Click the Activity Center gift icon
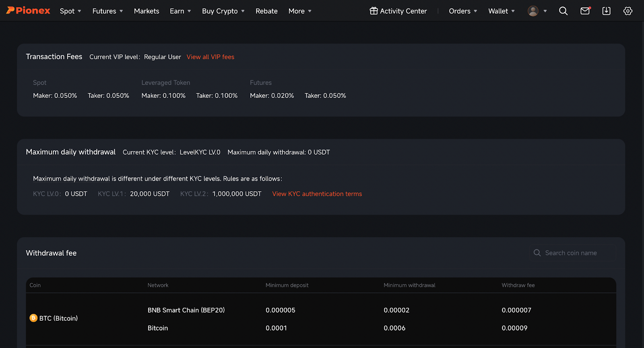Screen dimensions: 644x348 pos(374,11)
